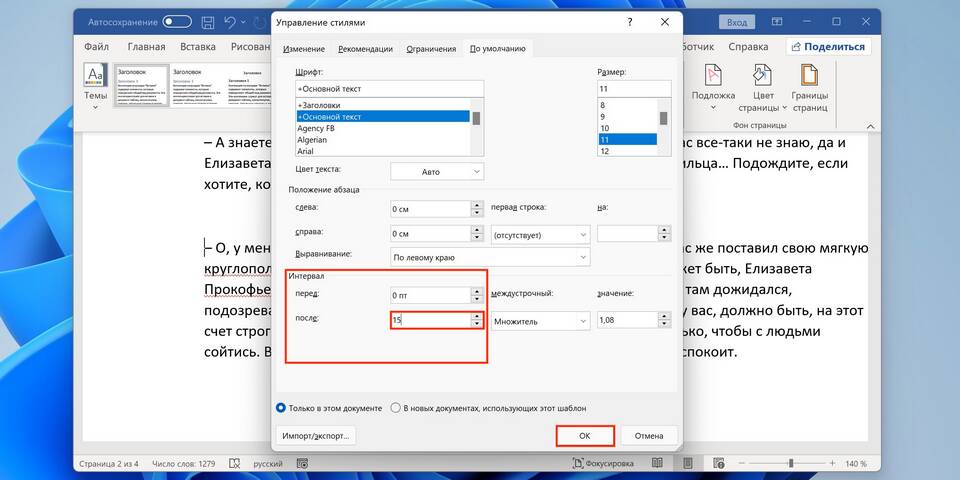Switch to the Рекомендации tab

coord(365,48)
